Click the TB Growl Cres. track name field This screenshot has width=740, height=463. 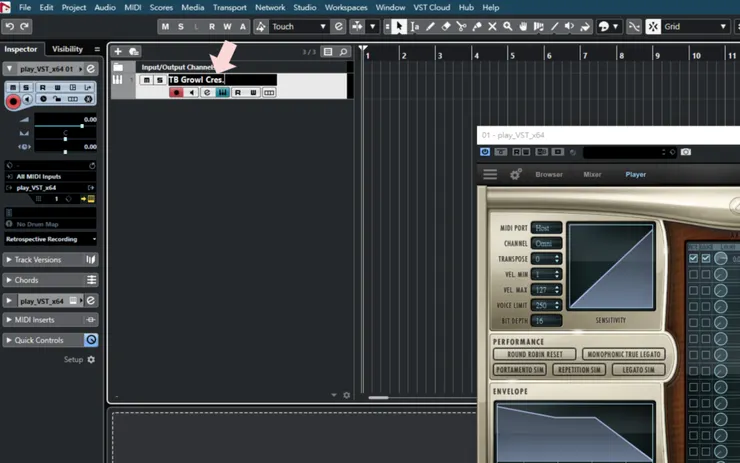pyautogui.click(x=222, y=80)
